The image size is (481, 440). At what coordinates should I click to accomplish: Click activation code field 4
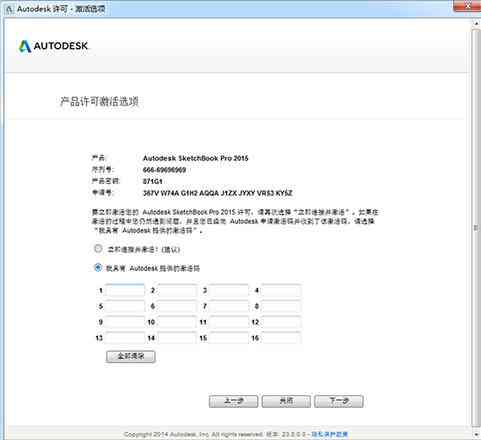281,290
